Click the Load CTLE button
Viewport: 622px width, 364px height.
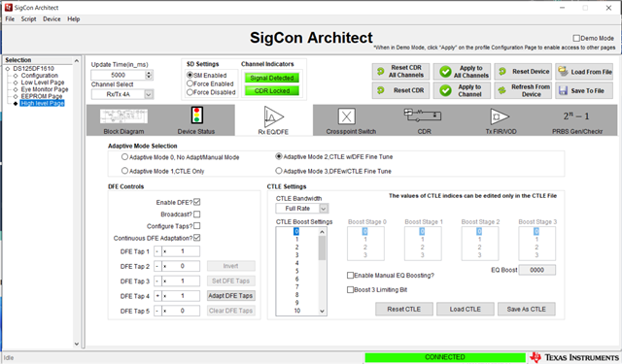coord(466,309)
